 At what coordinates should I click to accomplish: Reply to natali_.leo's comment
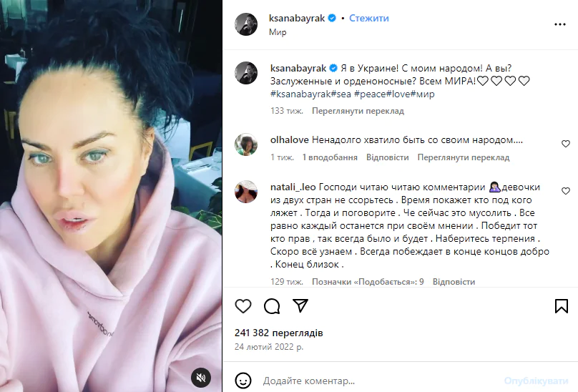[x=454, y=282]
